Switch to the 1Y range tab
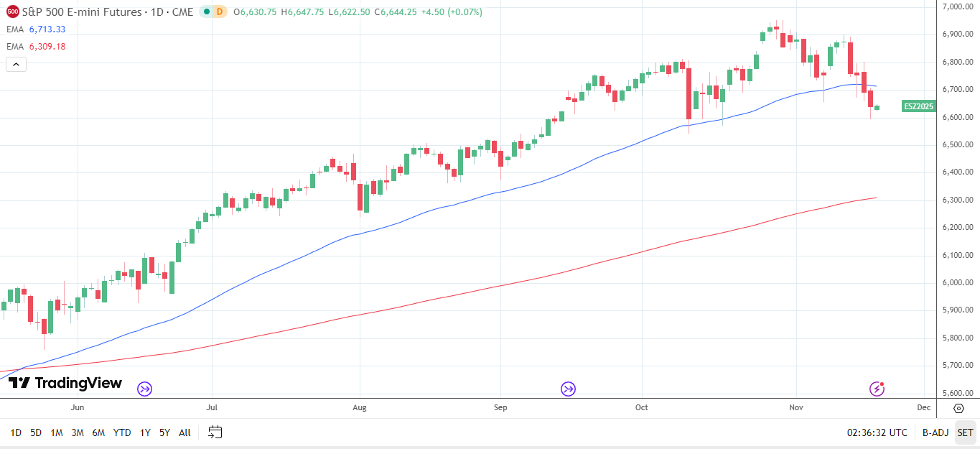Screen dimensions: 980x449 144,433
